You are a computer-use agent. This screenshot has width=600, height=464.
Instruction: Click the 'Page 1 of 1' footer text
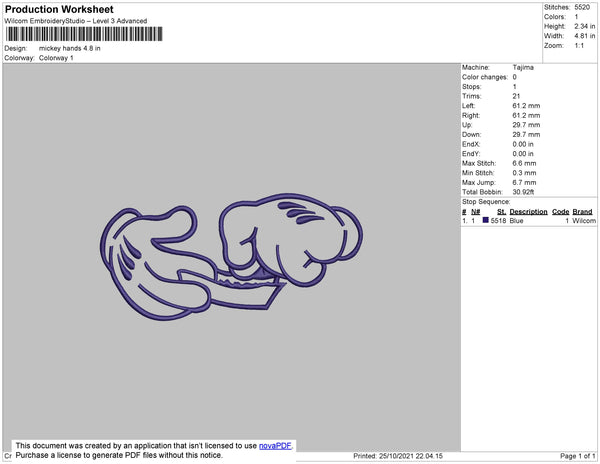point(578,456)
